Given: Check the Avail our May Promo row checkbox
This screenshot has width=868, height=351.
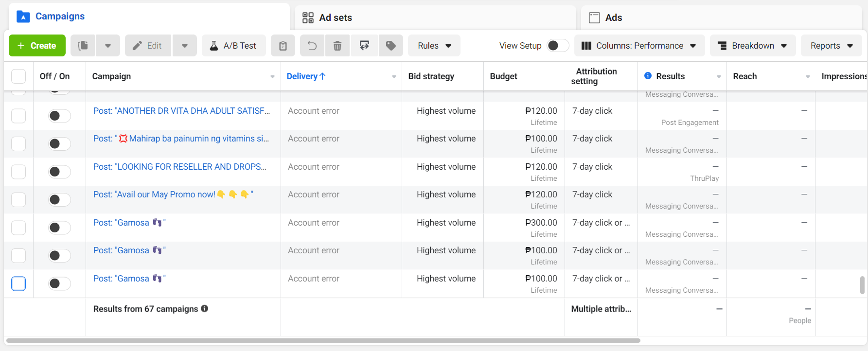Looking at the screenshot, I should pos(18,199).
